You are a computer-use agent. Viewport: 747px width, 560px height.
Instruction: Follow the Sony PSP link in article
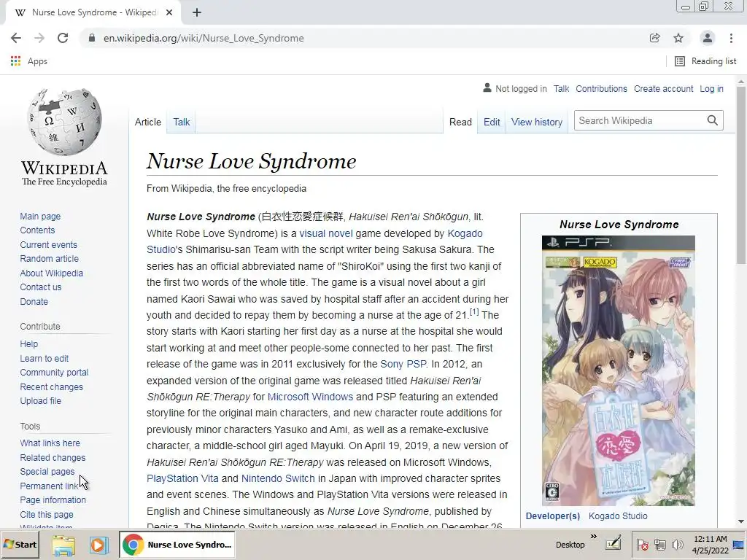click(x=403, y=364)
